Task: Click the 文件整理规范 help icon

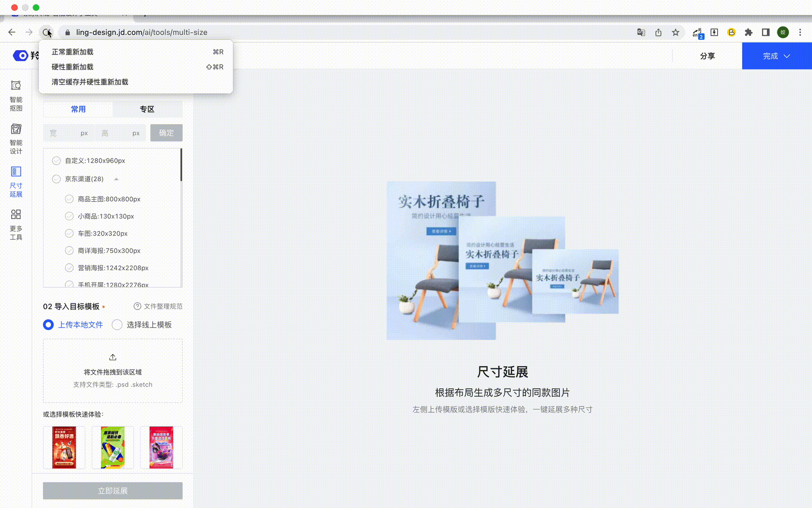Action: (137, 306)
